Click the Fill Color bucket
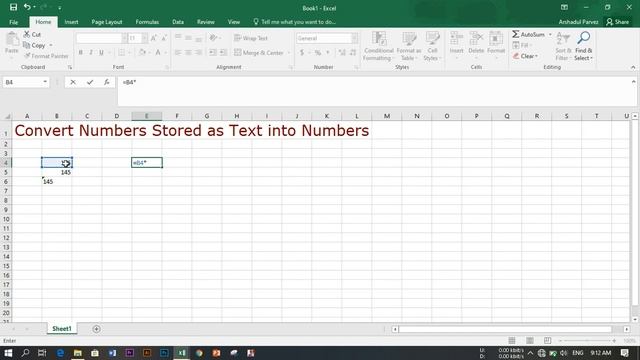 click(142, 53)
